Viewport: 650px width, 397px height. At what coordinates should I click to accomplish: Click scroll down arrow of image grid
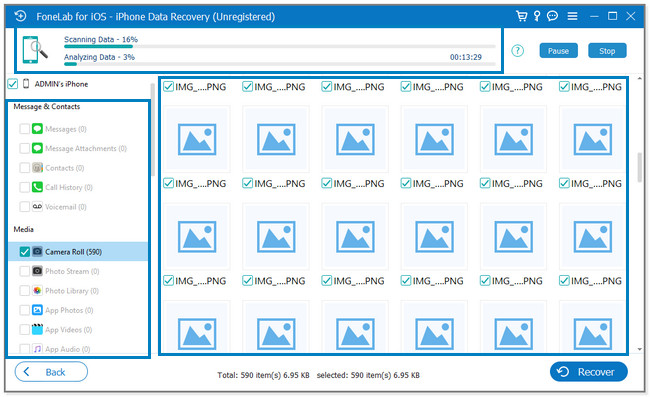640,349
